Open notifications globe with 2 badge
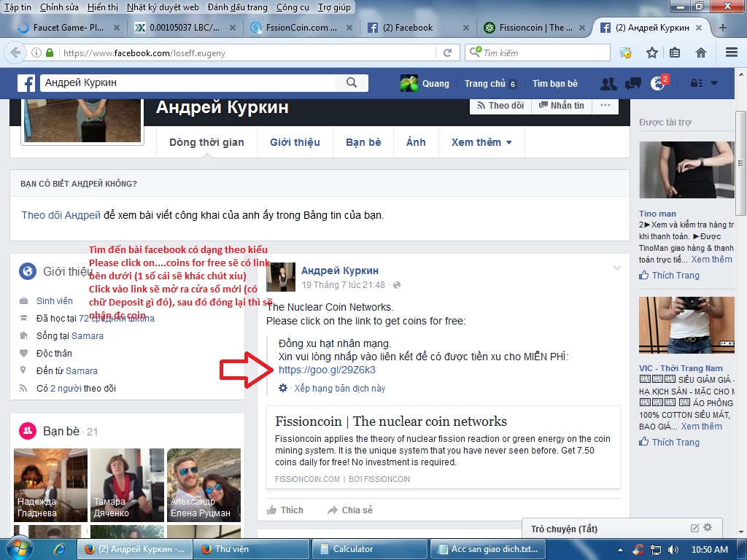Viewport: 747px width, 560px height. pos(659,83)
